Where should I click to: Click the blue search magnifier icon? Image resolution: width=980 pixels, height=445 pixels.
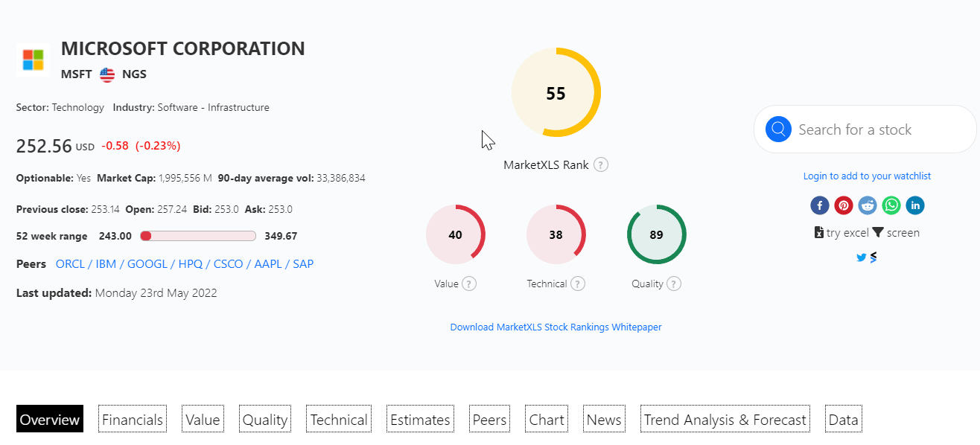tap(778, 129)
